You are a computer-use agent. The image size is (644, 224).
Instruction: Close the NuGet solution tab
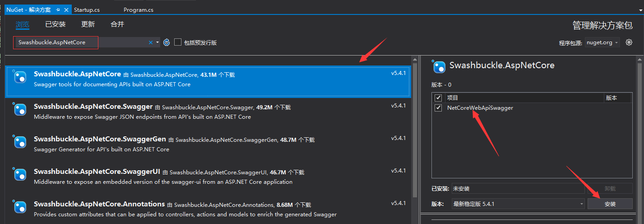tap(66, 9)
